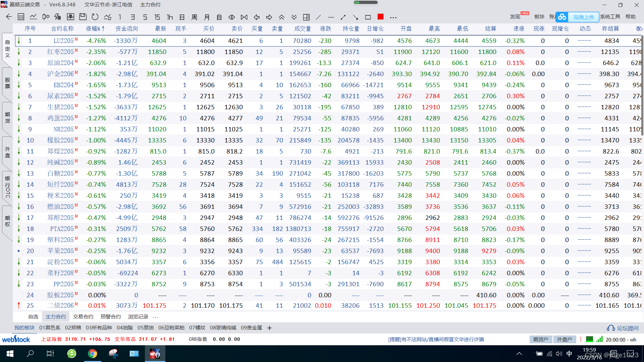
Task: Select the 15-minute period button
Action: click(x=157, y=17)
